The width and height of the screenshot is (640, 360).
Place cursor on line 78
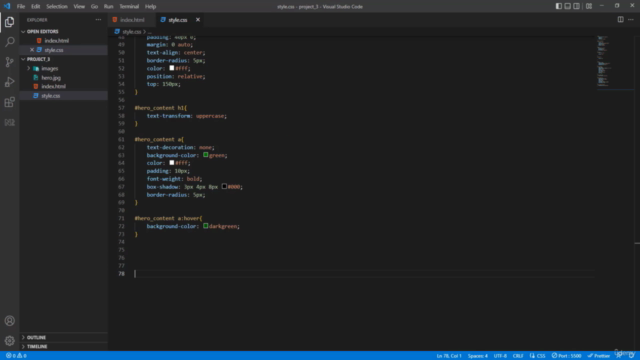(x=363, y=274)
